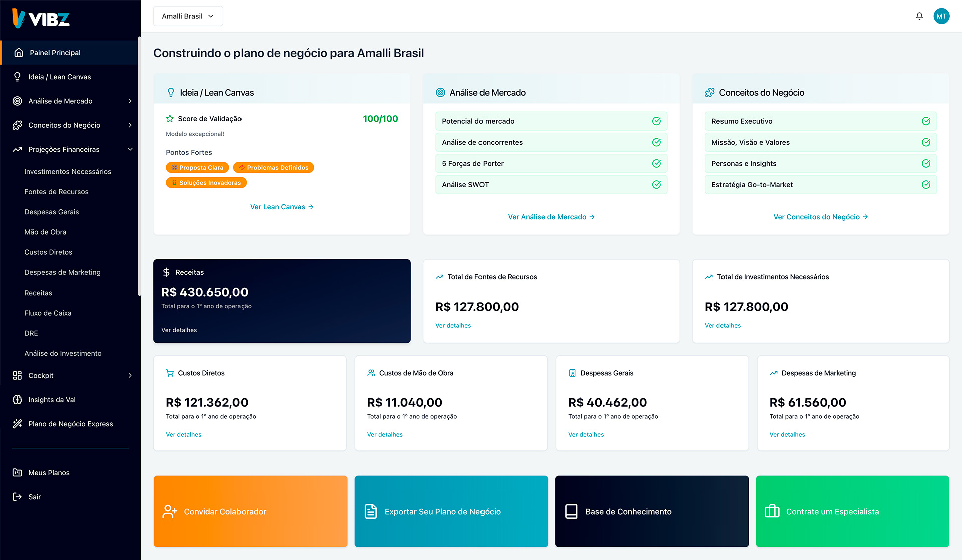
Task: Click the sidebar vertical scrollbar
Action: point(139,165)
